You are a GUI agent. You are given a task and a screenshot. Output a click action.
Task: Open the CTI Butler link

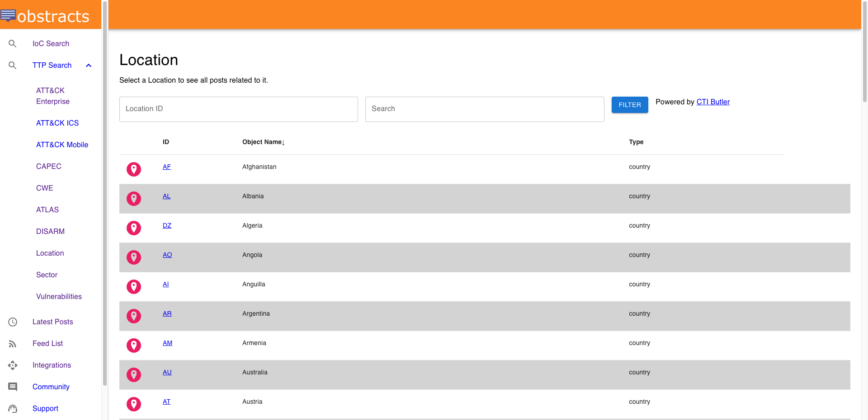pos(713,102)
